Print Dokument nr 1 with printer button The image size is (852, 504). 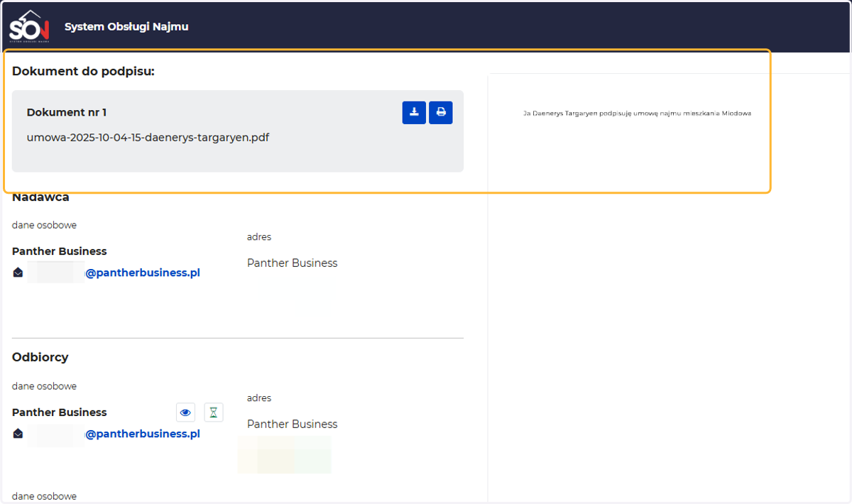point(441,112)
